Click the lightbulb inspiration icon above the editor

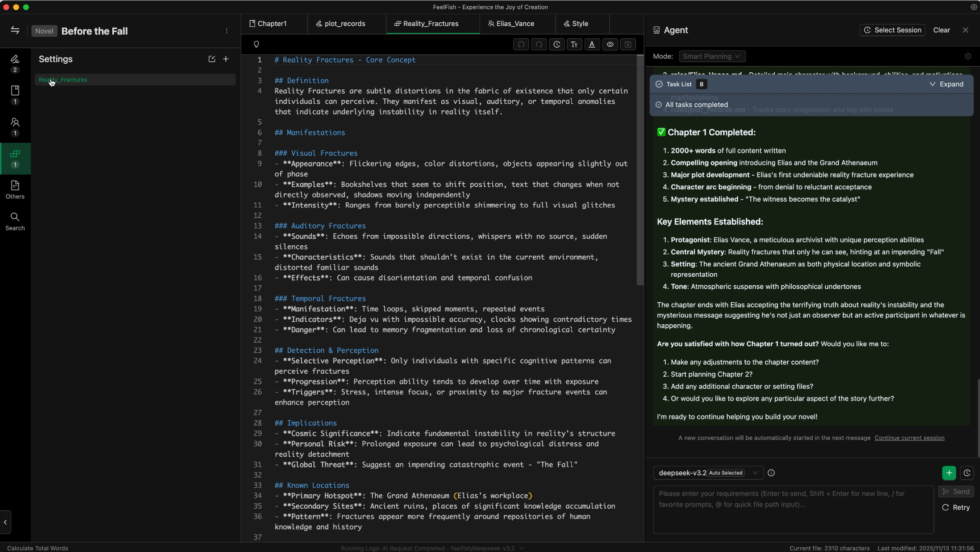(256, 44)
